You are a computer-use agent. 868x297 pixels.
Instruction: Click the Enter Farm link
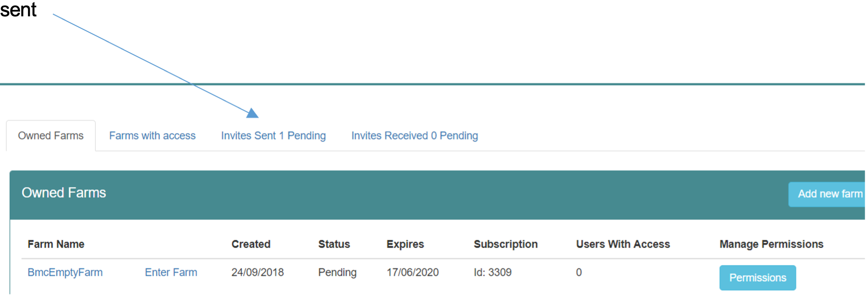(x=171, y=273)
